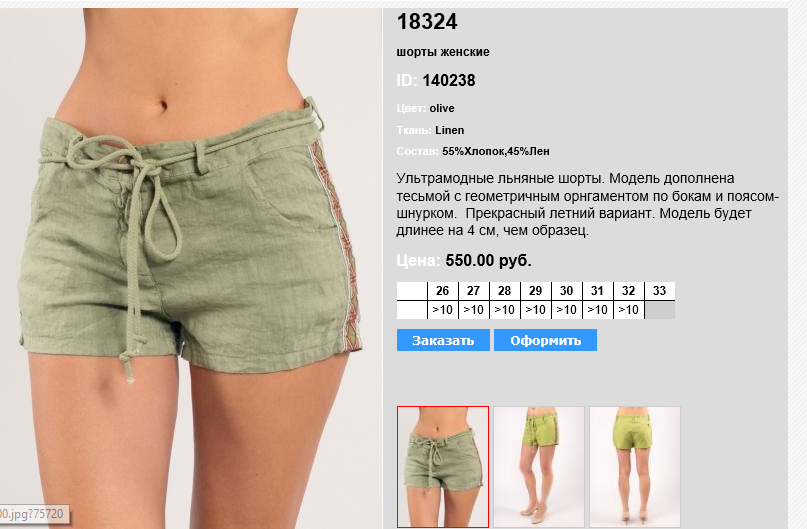Click the blue Заказать button

pos(443,340)
